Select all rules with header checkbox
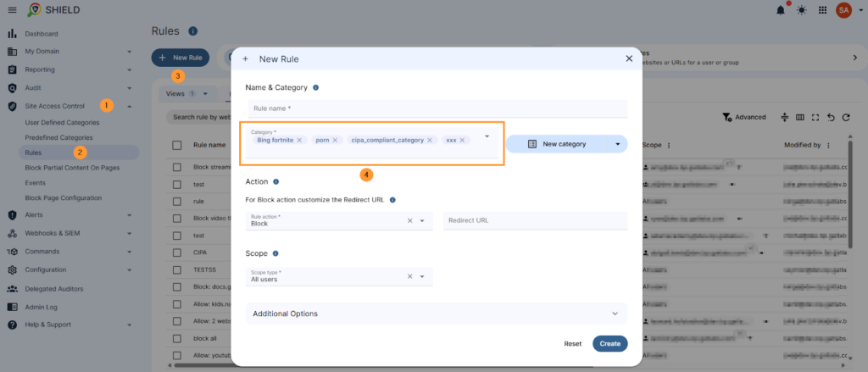Viewport: 868px width, 372px height. pyautogui.click(x=177, y=145)
